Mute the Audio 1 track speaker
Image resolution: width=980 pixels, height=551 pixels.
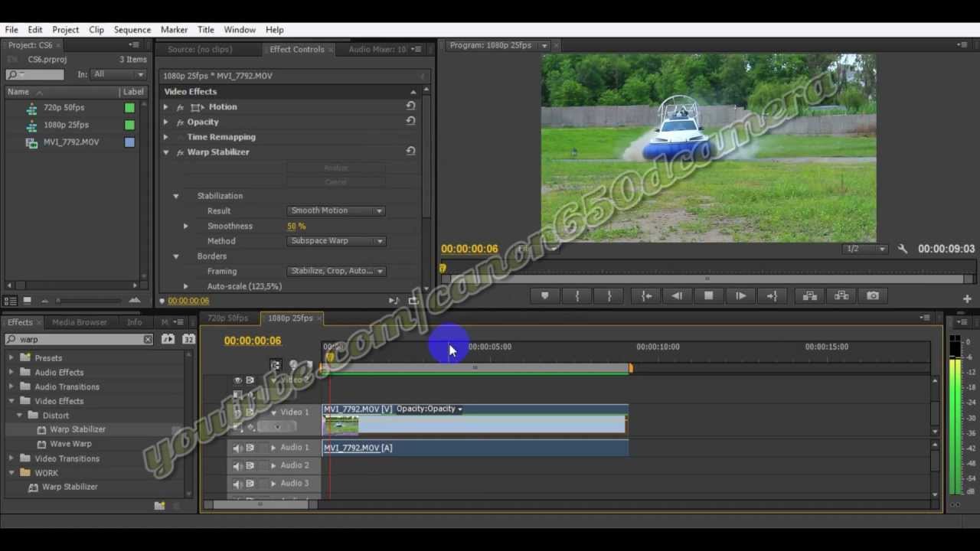(x=237, y=448)
